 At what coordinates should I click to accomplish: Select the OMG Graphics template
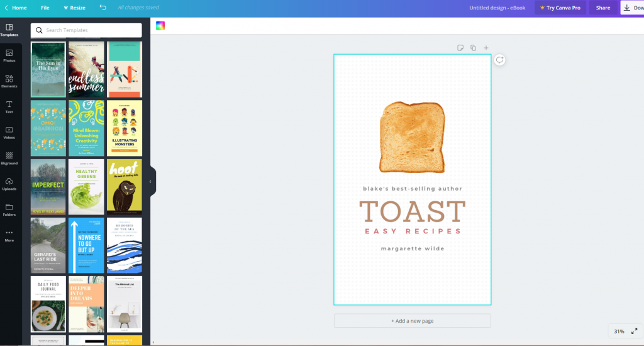click(x=48, y=128)
